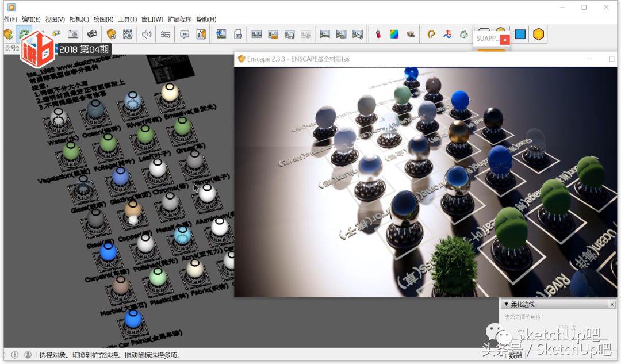The image size is (621, 364).
Task: Click the Enscape live updates sync icon
Action: coord(24,35)
